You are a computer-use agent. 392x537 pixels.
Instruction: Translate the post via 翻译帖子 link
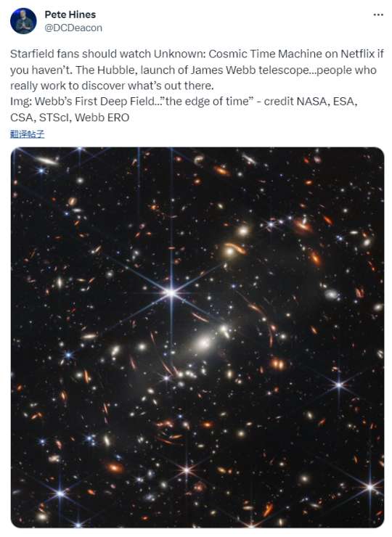(x=27, y=134)
